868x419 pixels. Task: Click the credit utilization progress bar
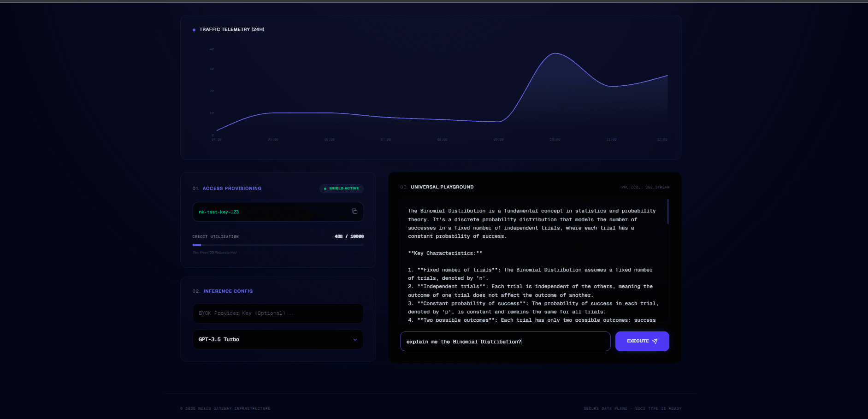[x=278, y=245]
